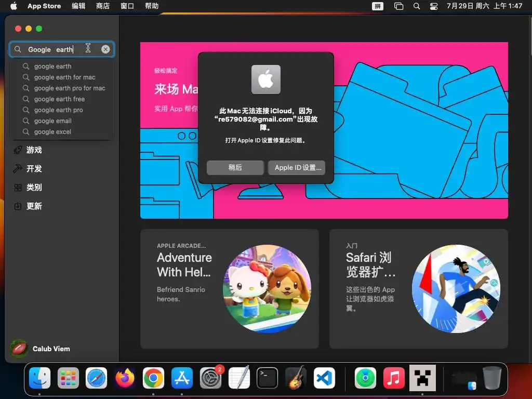Open the Apple menu in the menu bar
Screen dimensions: 532x399
pyautogui.click(x=14, y=6)
